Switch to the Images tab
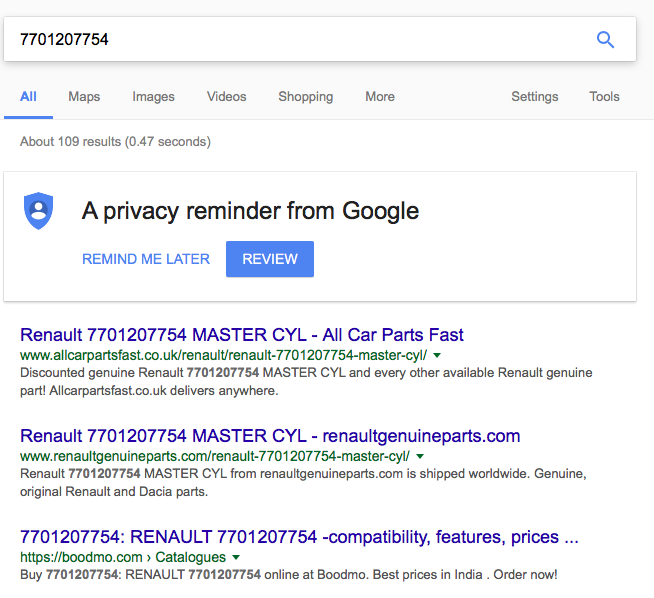The width and height of the screenshot is (654, 598). (x=153, y=97)
